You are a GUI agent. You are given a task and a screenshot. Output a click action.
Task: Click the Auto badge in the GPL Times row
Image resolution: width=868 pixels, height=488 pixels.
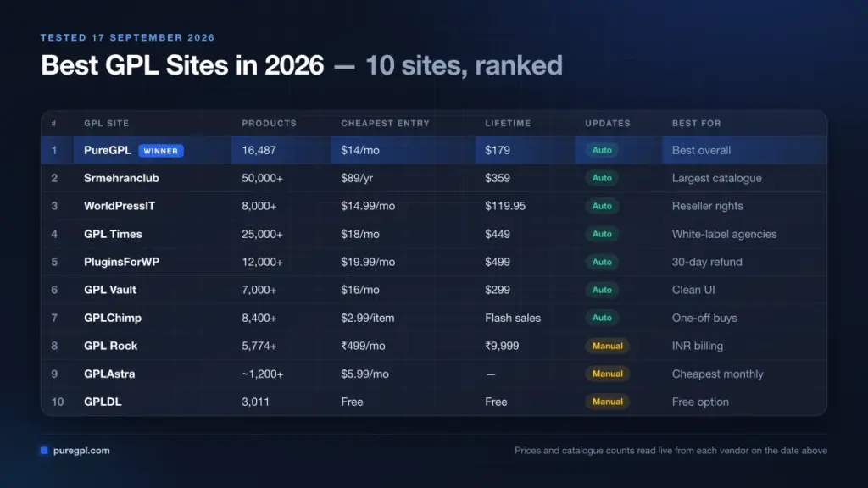click(602, 234)
